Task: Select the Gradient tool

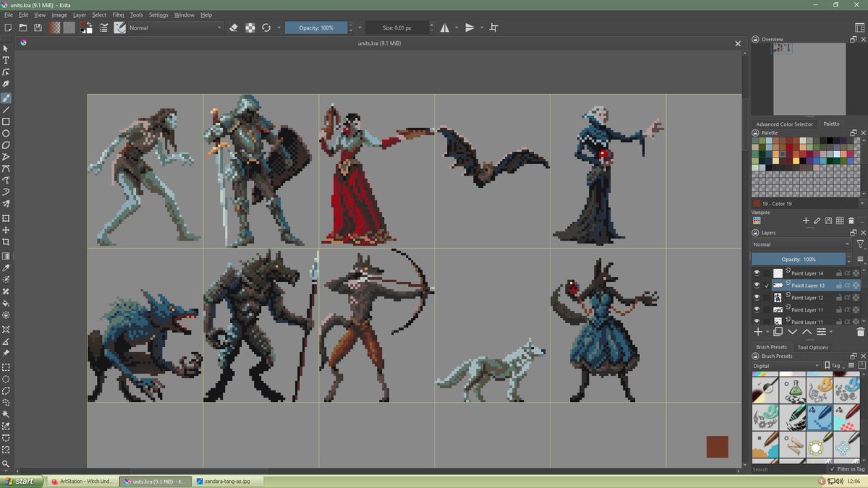Action: click(6, 256)
